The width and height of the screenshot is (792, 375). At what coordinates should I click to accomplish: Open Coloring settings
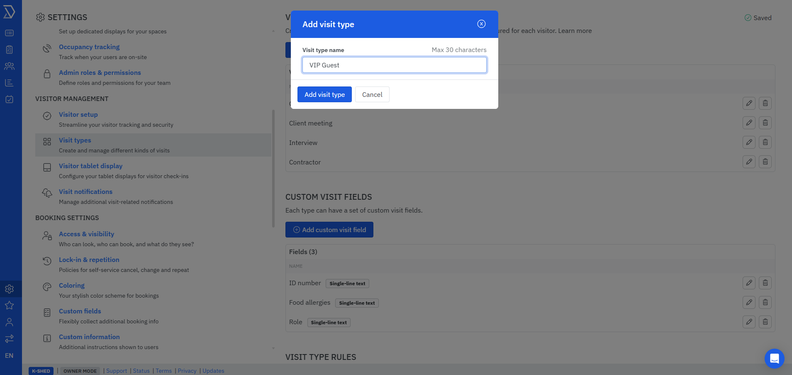[72, 286]
